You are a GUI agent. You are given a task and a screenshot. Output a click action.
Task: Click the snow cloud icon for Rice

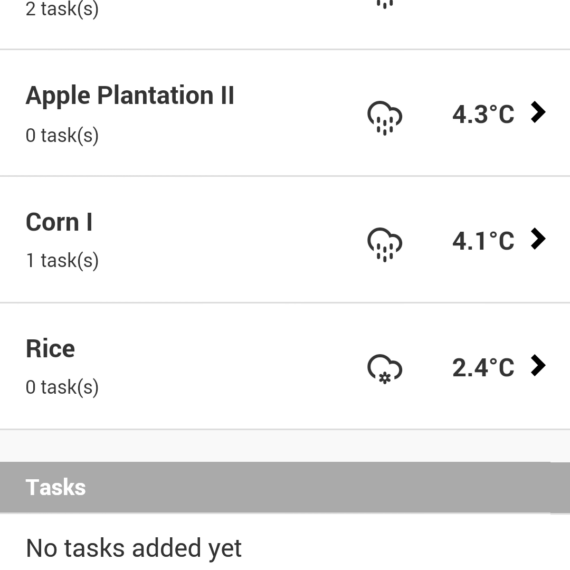click(385, 369)
